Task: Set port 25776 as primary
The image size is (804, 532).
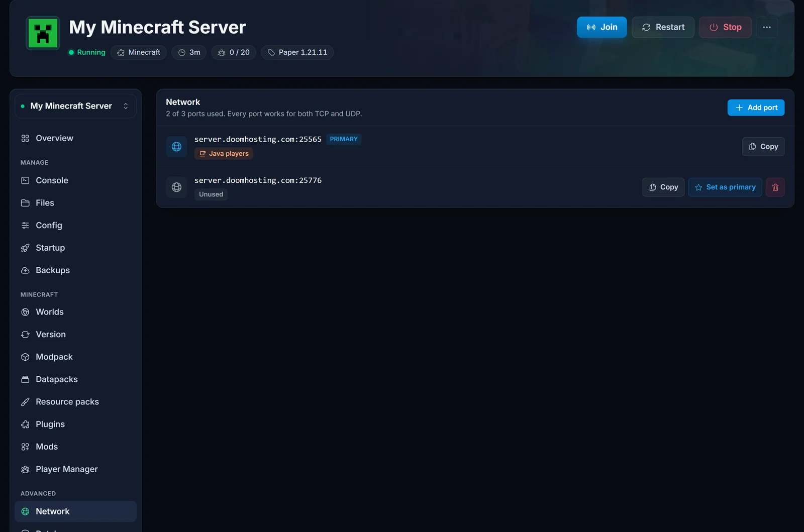Action: click(x=725, y=187)
